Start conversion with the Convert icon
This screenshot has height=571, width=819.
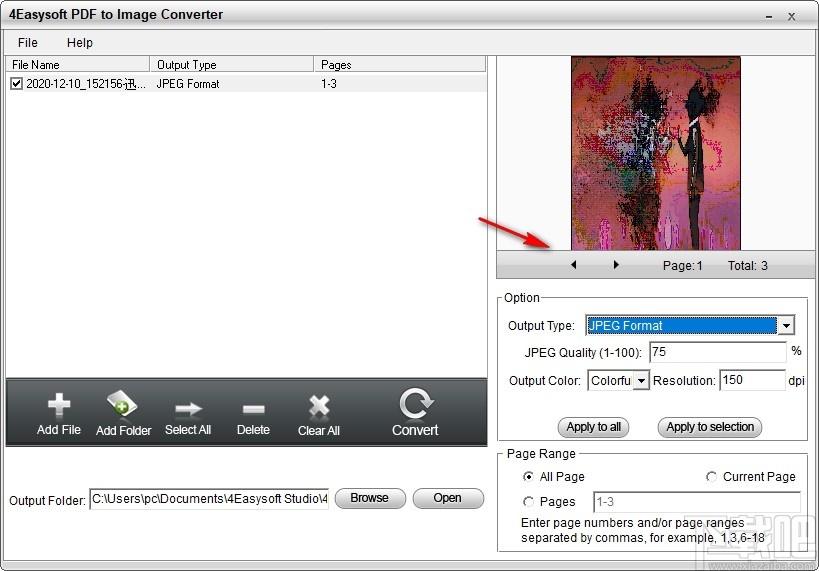(415, 404)
